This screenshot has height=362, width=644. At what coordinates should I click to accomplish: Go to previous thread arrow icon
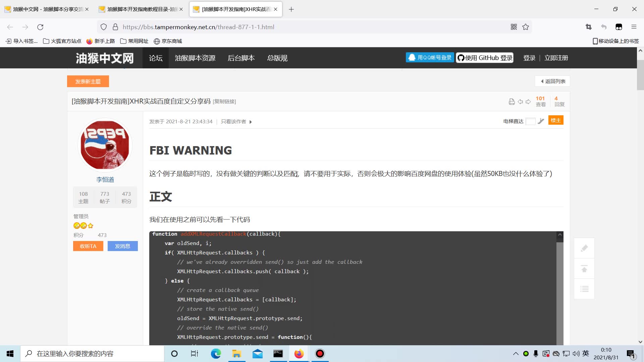tap(520, 102)
